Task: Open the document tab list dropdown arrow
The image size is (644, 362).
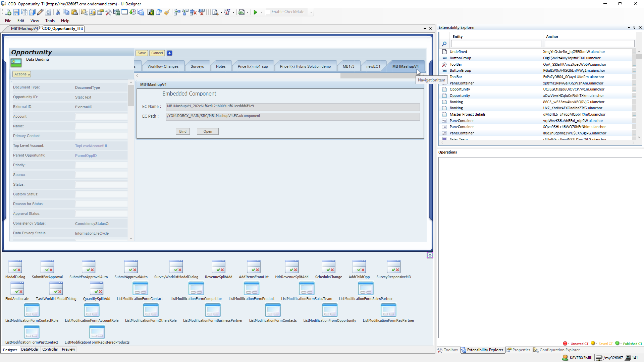Action: tap(425, 28)
